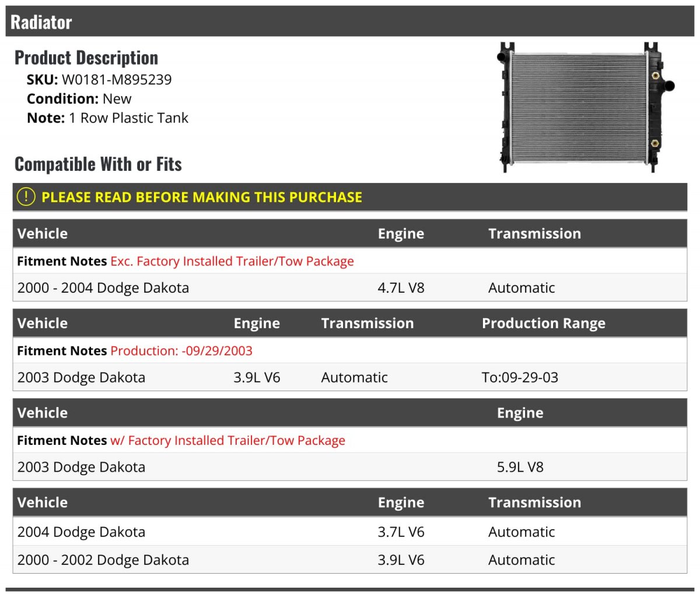Screen dimensions: 700x597
Task: Open the radiator product image
Action: [586, 107]
